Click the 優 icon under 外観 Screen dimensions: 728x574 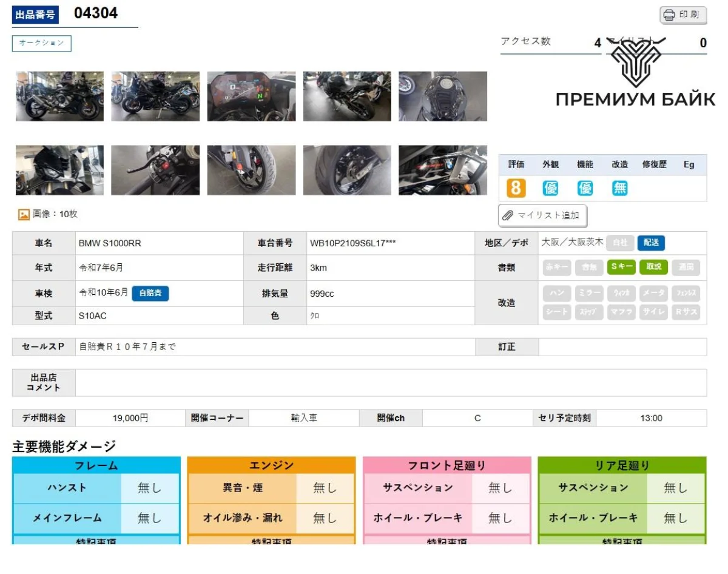pos(550,188)
